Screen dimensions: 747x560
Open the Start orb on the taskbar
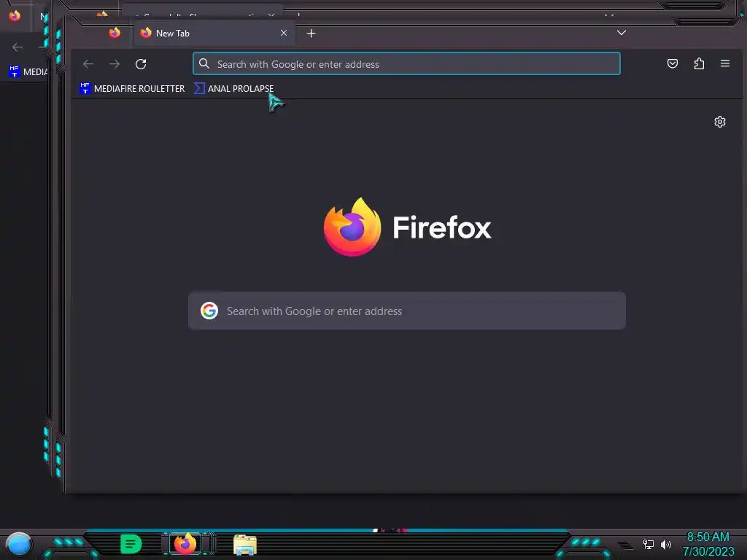(x=18, y=544)
